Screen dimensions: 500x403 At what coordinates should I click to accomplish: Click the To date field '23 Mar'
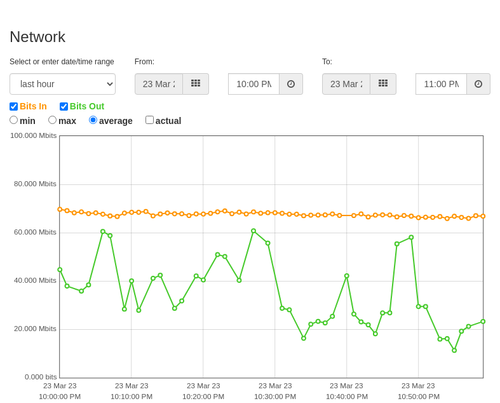(346, 84)
